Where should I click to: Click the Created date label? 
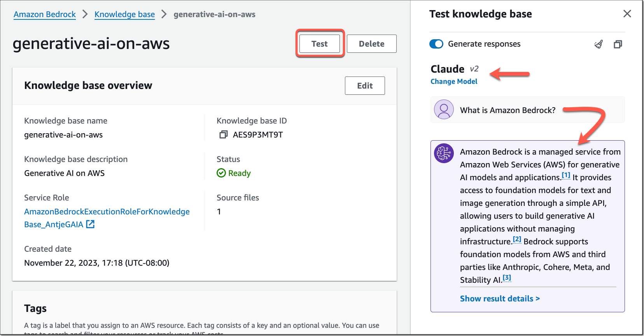pos(48,249)
